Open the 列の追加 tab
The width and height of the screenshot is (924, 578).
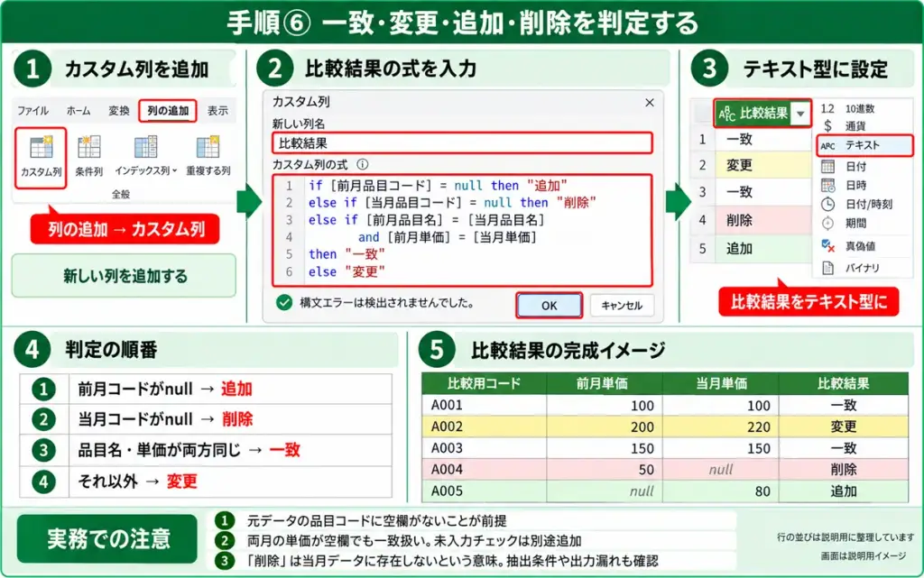168,111
